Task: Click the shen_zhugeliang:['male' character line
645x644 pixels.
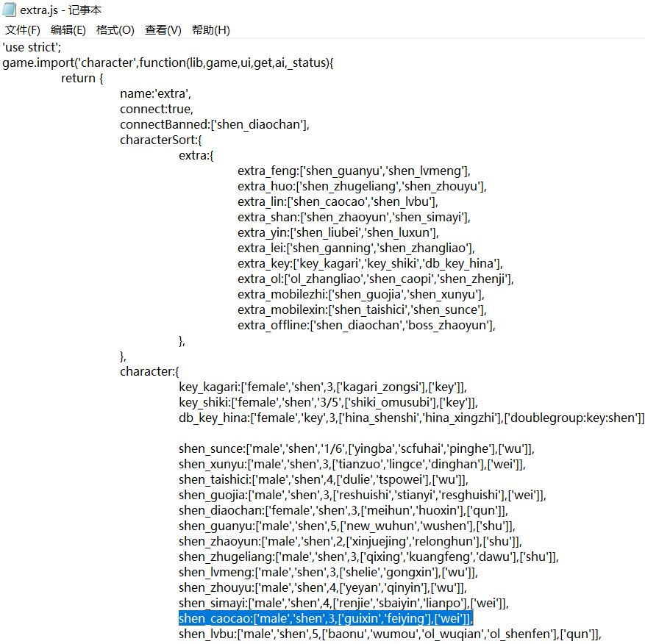Action: point(368,557)
